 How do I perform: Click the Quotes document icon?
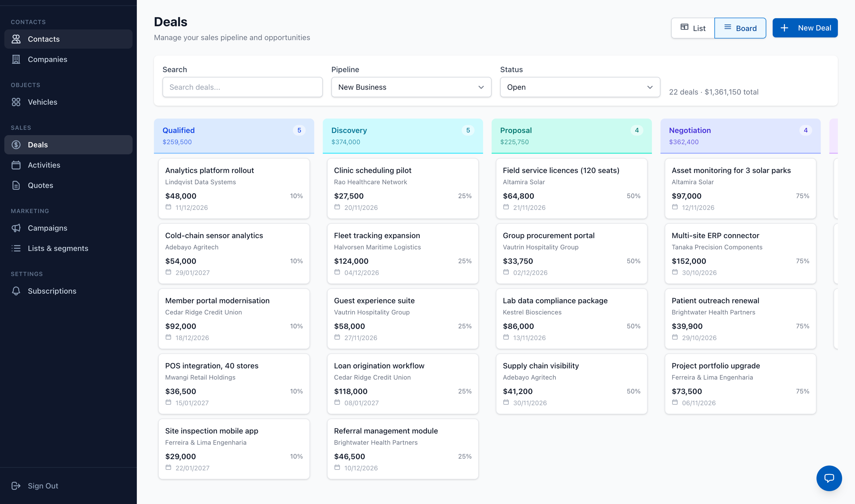click(x=16, y=185)
